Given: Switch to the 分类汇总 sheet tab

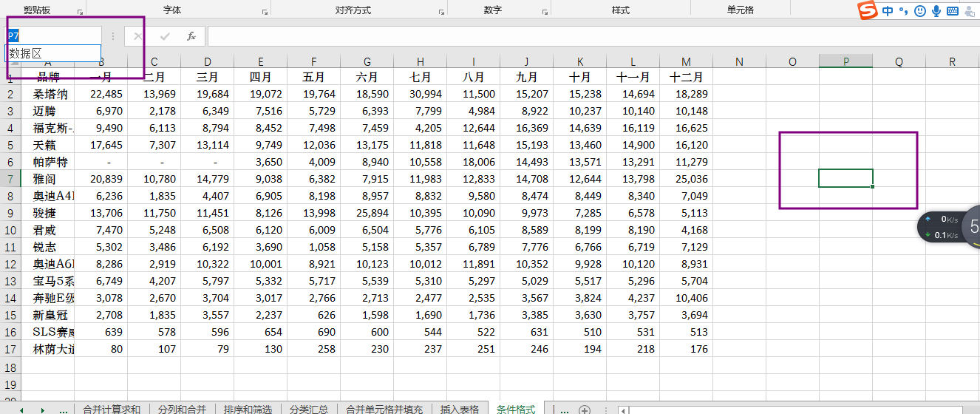Looking at the screenshot, I should coord(310,409).
